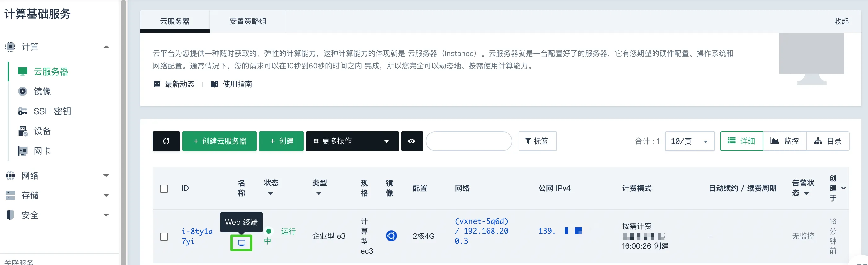This screenshot has width=868, height=265.
Task: Open instance ID link i-8ty1a7yi
Action: pyautogui.click(x=197, y=236)
